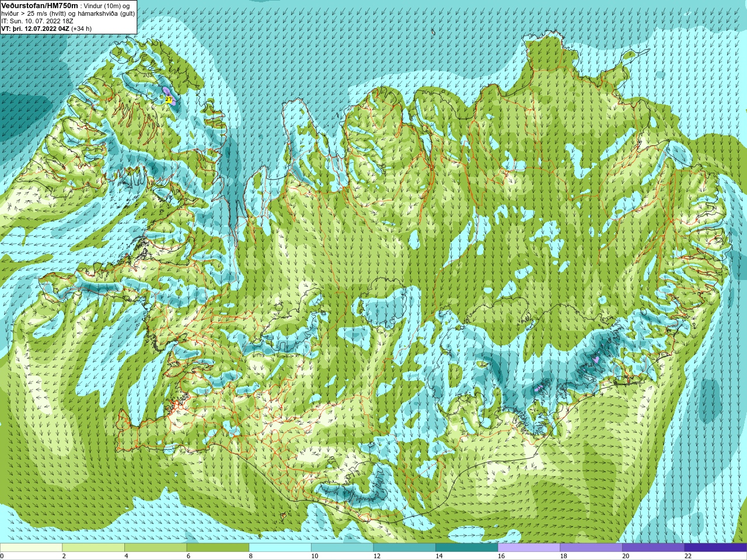The image size is (747, 560).
Task: Select the 4–6 m/s legend swatch
Action: (155, 547)
